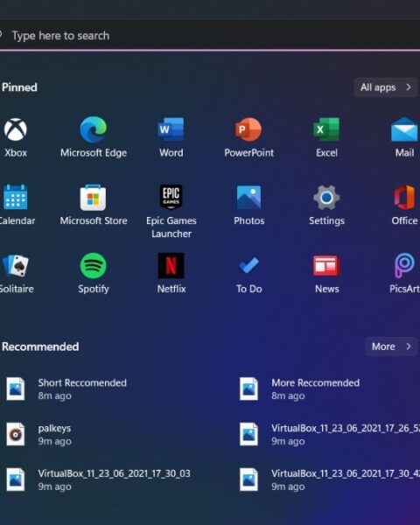Open VirtualBox_11_23_06_2021_17_30_03 file
Screen dimensions: 420x525
(101, 479)
